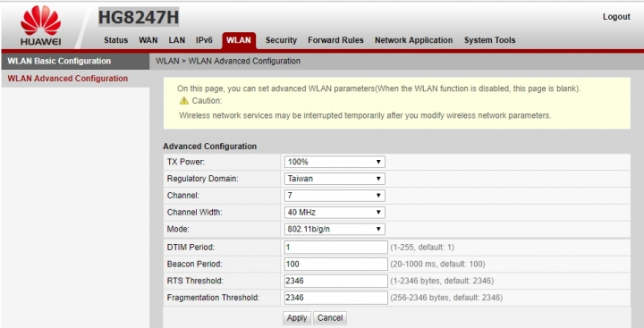Open the WAN tab

click(148, 40)
